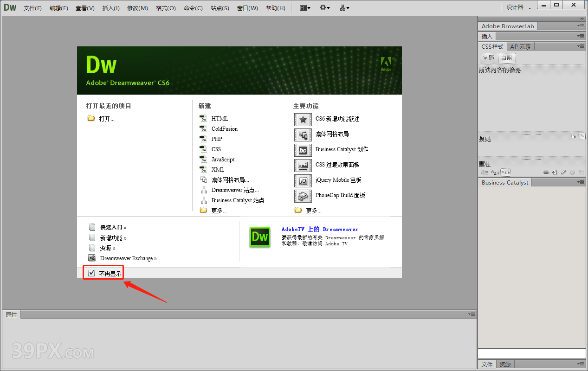Viewport: 588px width, 371px height.
Task: Select the 插入 panel tab
Action: (487, 36)
